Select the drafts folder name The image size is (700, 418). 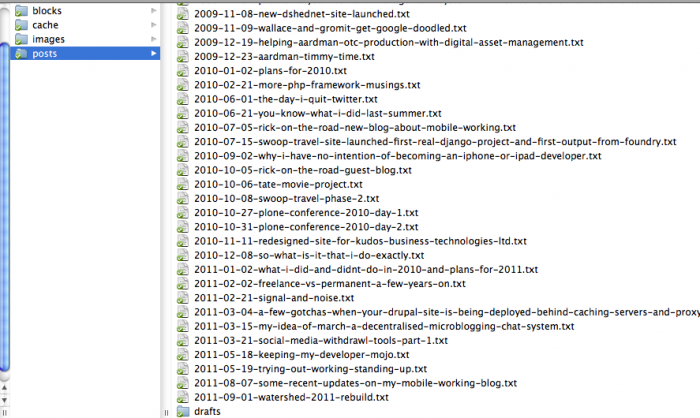click(207, 411)
